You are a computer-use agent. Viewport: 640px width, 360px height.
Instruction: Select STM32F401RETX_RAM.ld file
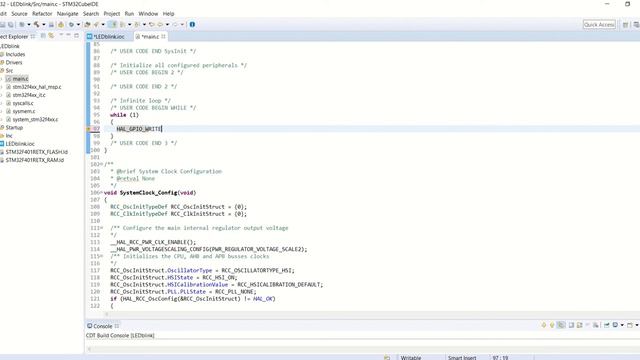pos(35,160)
